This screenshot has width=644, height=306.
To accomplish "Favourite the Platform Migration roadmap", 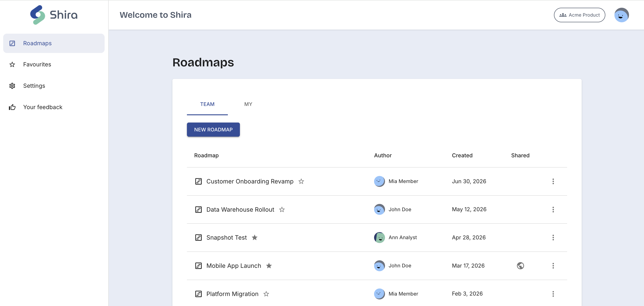I will point(266,294).
